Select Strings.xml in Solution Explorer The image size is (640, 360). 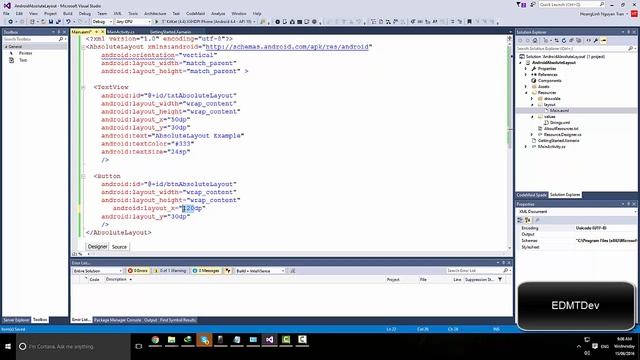click(x=560, y=122)
